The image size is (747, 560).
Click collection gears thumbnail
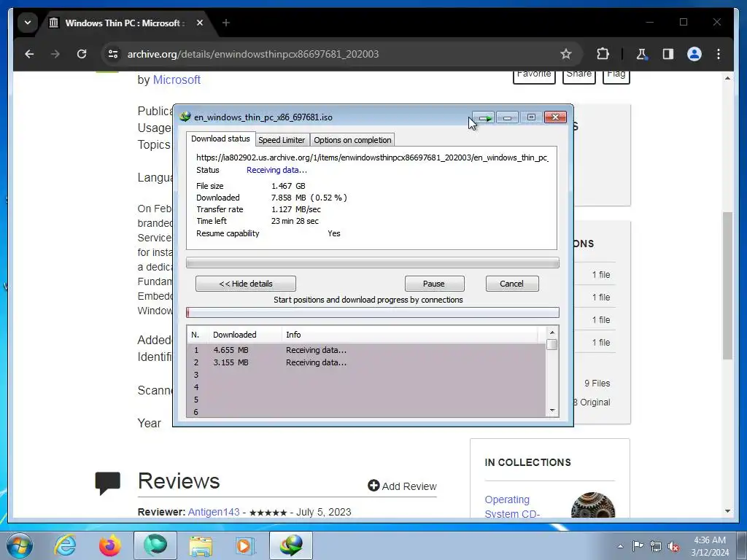pyautogui.click(x=592, y=505)
